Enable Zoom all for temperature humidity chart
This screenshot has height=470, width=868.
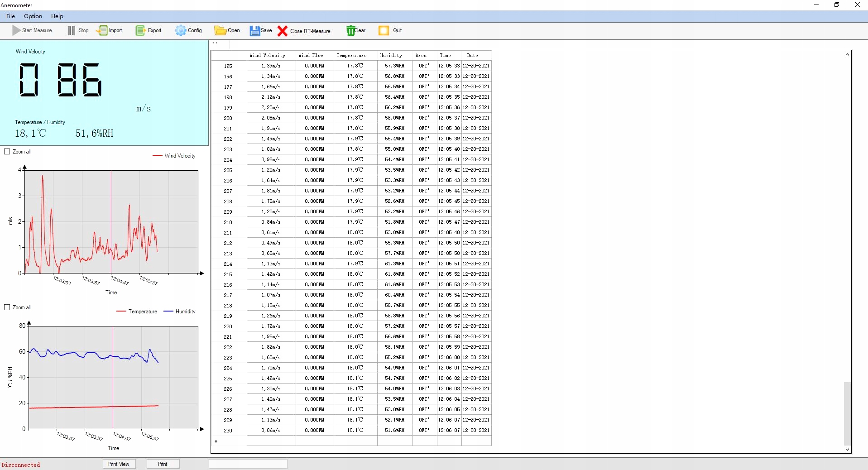7,307
